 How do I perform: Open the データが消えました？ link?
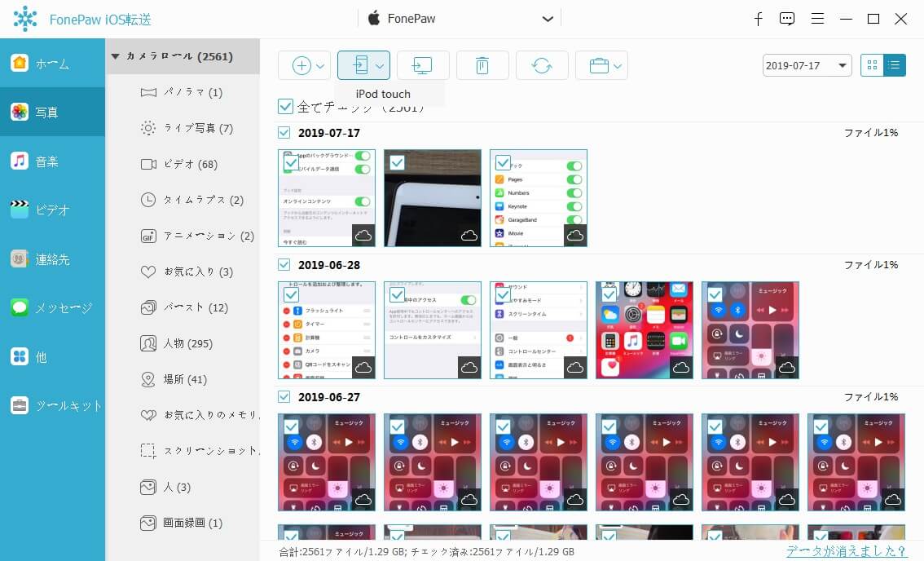coord(846,551)
